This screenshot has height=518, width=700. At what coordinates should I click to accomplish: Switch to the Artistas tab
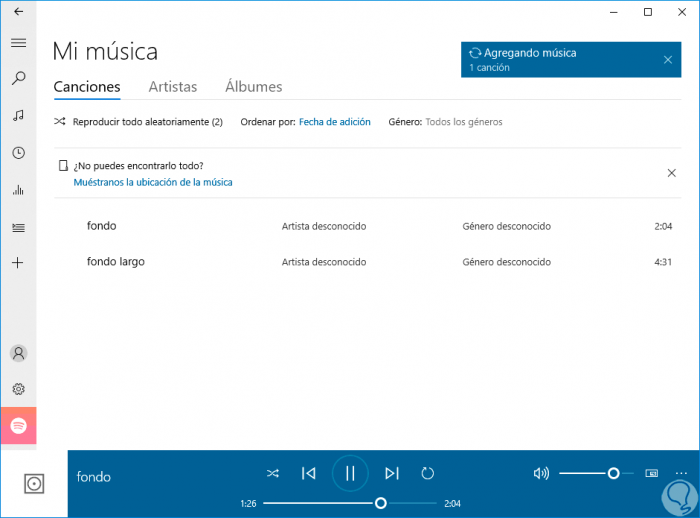173,87
